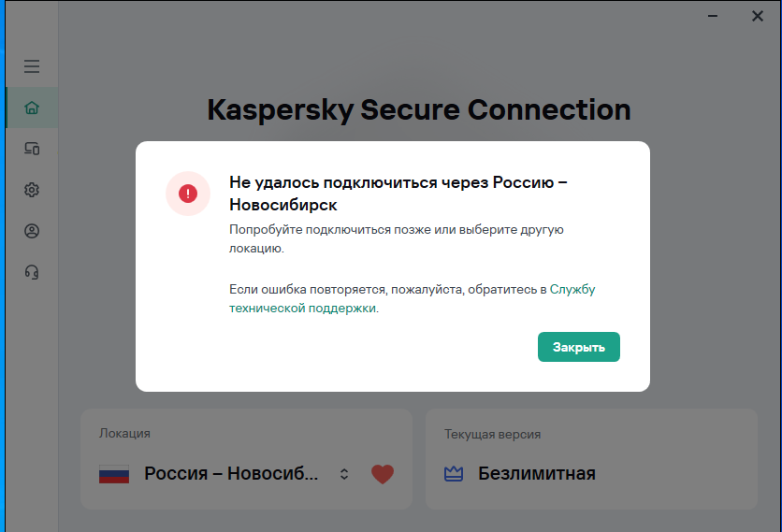Click the Kaspersky Secure Connection title
The image size is (782, 532).
point(419,109)
